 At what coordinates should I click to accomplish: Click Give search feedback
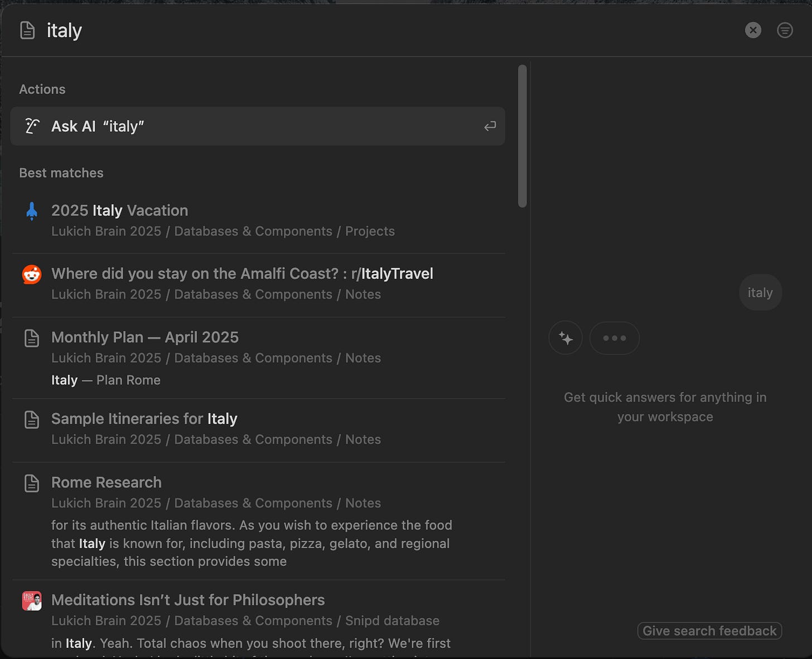[709, 631]
